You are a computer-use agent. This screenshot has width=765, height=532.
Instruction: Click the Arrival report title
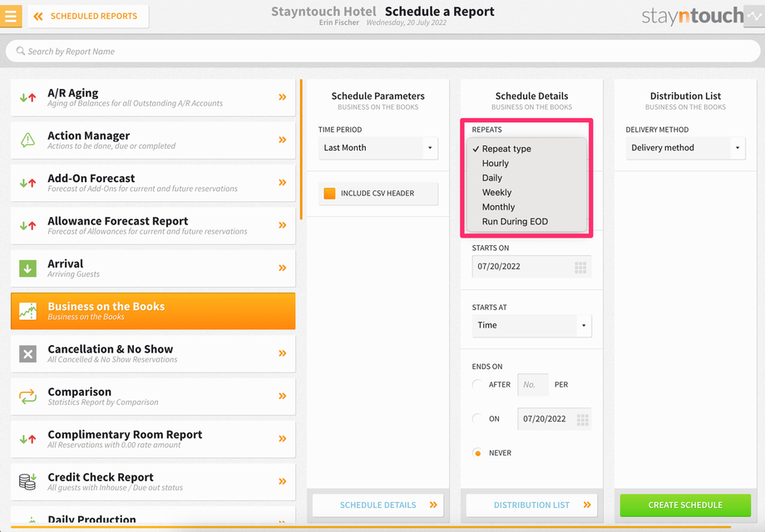tap(66, 264)
